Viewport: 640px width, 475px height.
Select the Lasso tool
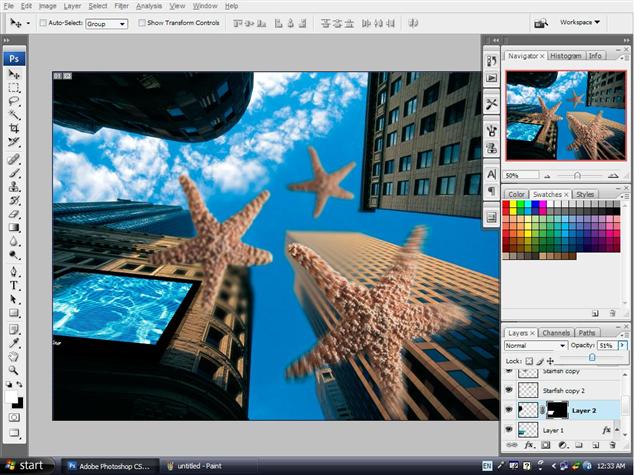click(14, 101)
